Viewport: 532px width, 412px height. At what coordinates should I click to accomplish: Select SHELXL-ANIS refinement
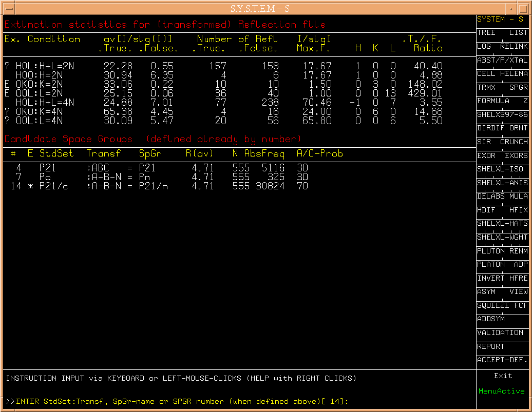point(502,183)
